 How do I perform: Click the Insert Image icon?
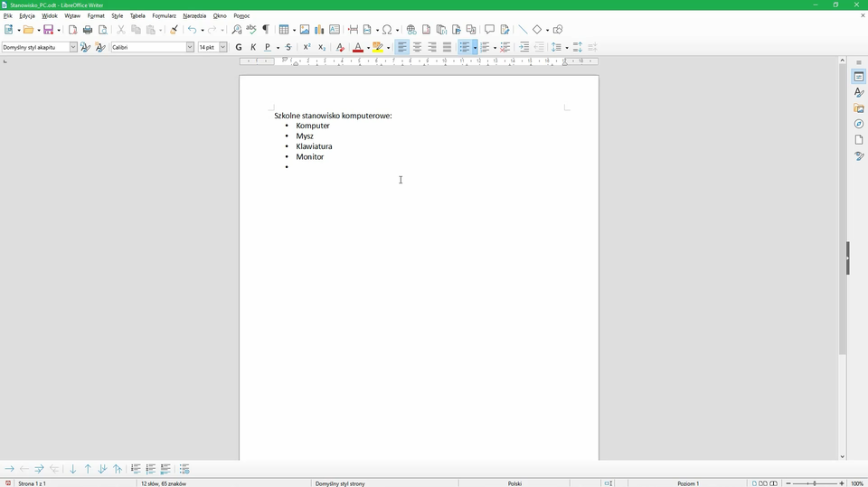click(x=305, y=30)
